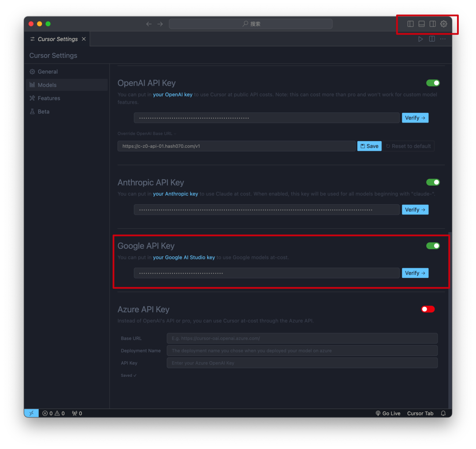The image size is (476, 449).
Task: Toggle the primary sidebar layout icon
Action: click(x=410, y=24)
